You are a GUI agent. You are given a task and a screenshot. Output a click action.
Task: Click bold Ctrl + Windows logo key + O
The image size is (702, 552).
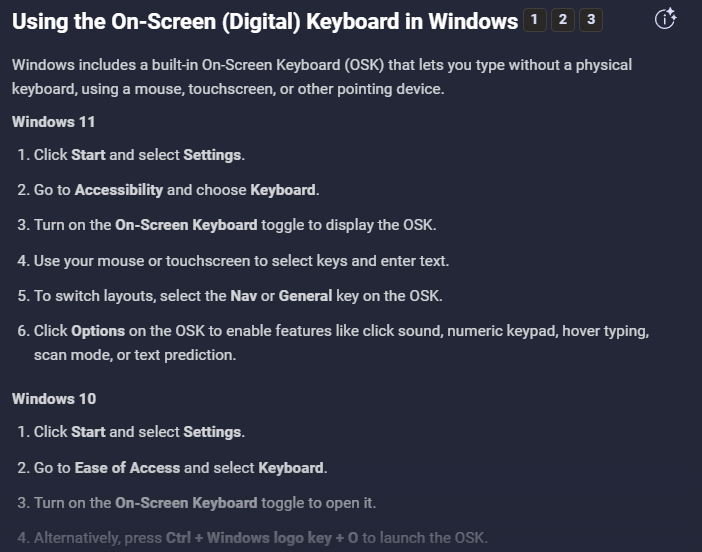coord(262,538)
